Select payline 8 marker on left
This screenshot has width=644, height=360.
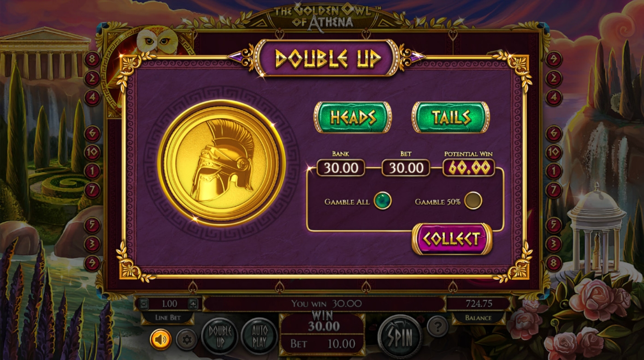[x=92, y=59]
